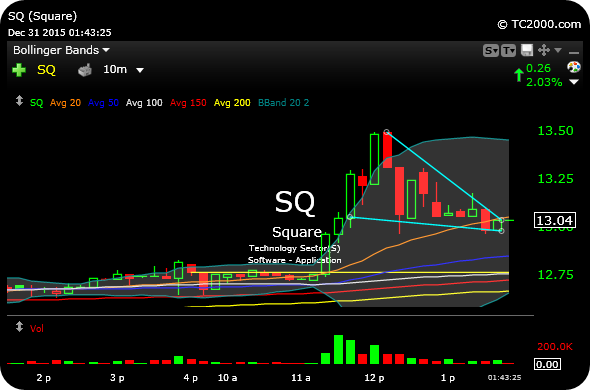The width and height of the screenshot is (590, 390).
Task: Open the color palette icon
Action: pyautogui.click(x=574, y=67)
